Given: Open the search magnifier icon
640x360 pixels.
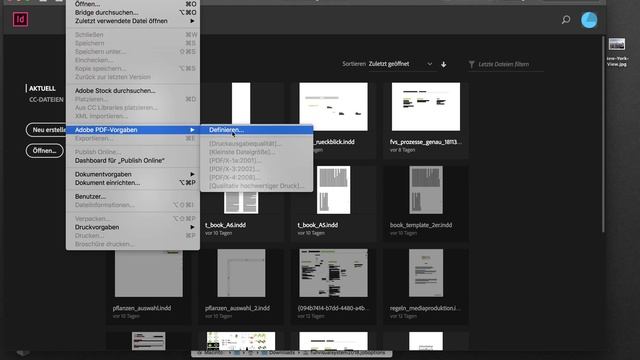Looking at the screenshot, I should click(566, 19).
